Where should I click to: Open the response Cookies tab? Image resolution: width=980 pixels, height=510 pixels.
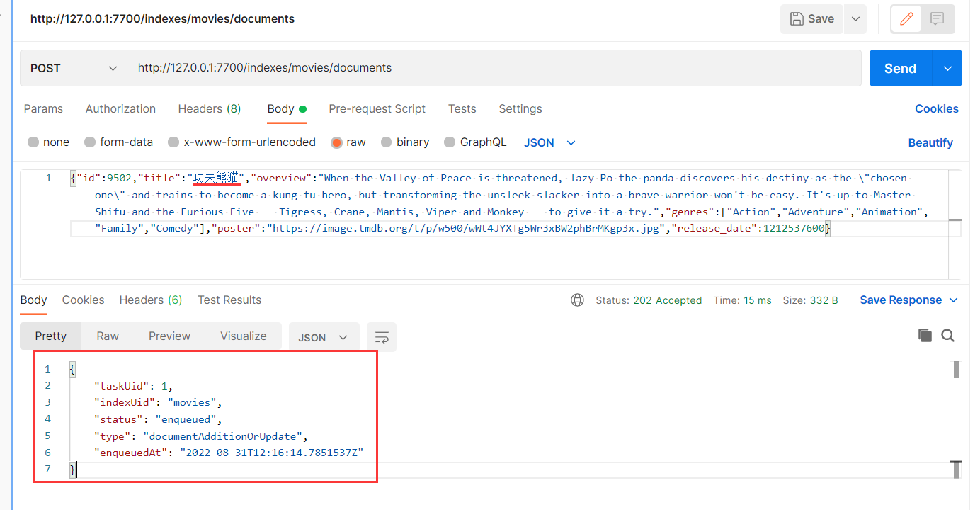83,300
